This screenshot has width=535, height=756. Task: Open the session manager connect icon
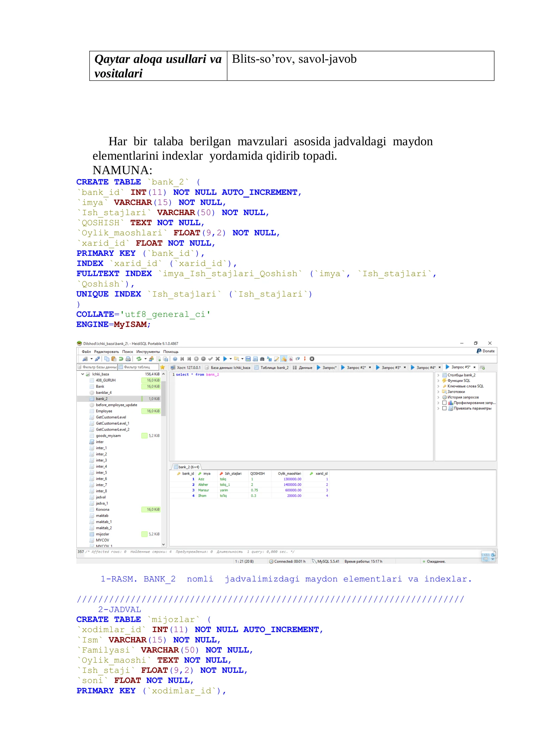click(85, 359)
